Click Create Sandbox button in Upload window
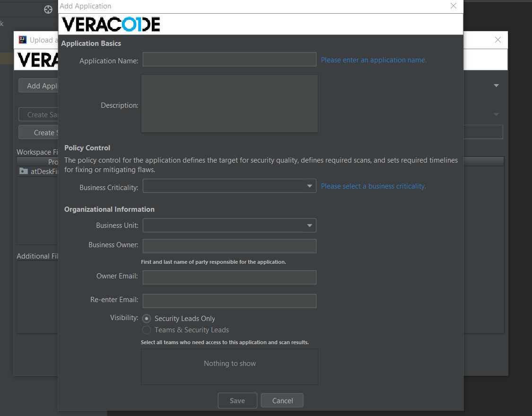The image size is (532, 416). 38,114
